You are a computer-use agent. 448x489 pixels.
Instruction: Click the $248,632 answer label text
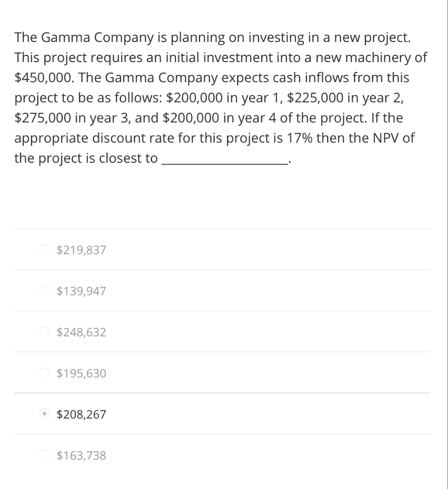point(81,331)
